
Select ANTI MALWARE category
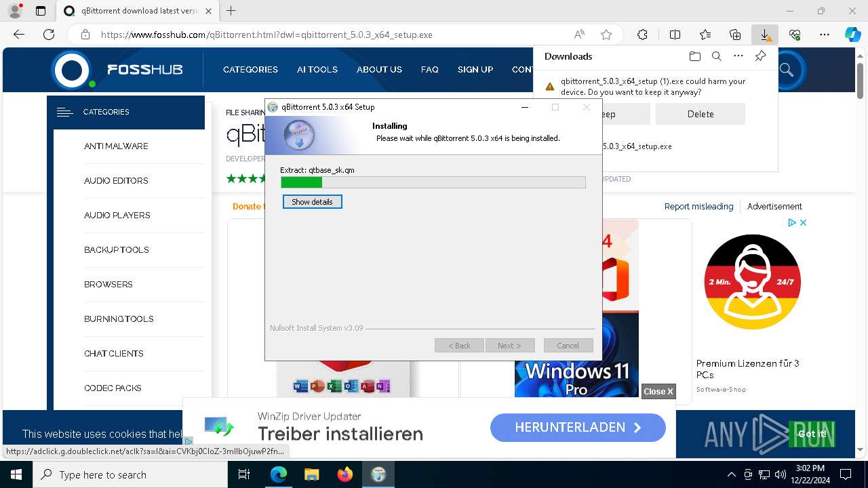pos(116,146)
